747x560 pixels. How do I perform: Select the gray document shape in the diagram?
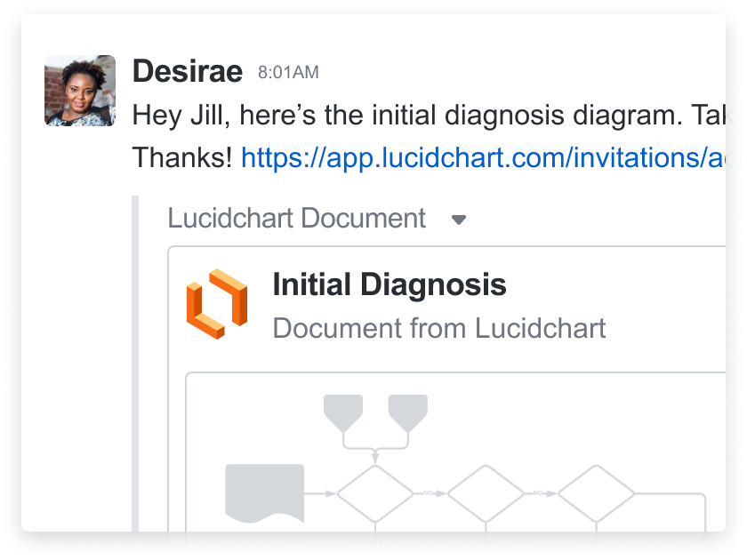coord(264,493)
